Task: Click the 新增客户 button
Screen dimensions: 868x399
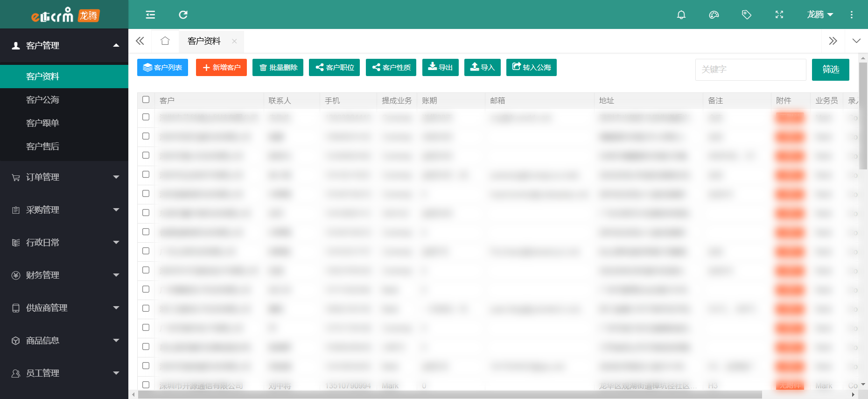Action: pyautogui.click(x=221, y=68)
